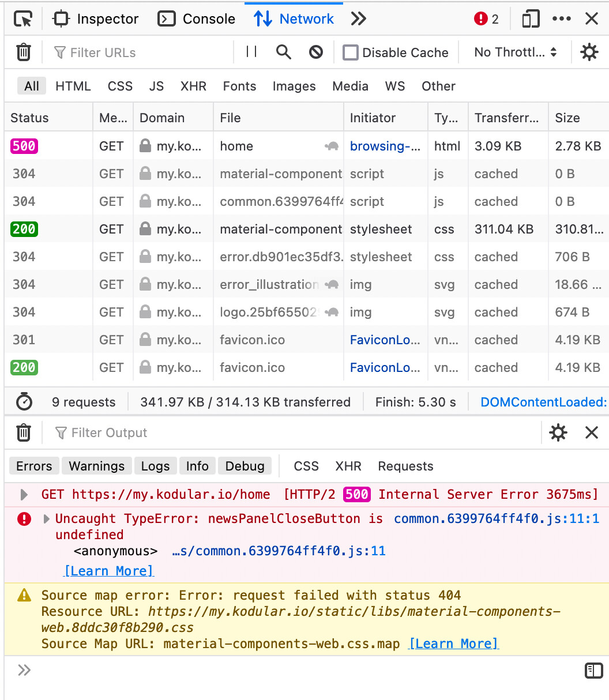Enable the Disable Cache checkbox

(350, 52)
